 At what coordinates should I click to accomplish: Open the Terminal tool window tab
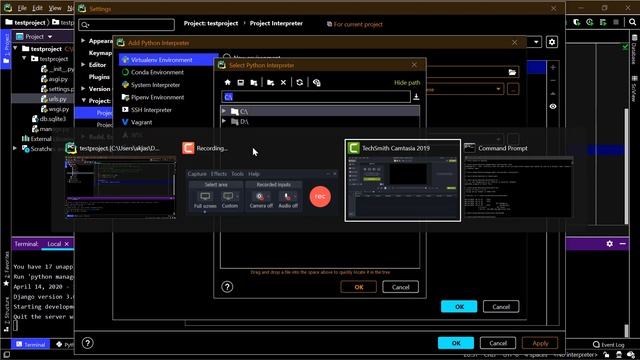click(31, 344)
